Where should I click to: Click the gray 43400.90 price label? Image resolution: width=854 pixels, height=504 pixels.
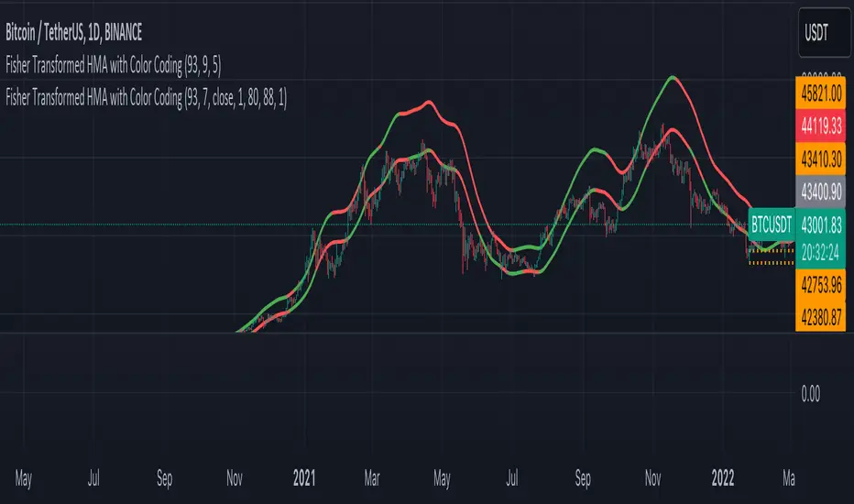(821, 192)
